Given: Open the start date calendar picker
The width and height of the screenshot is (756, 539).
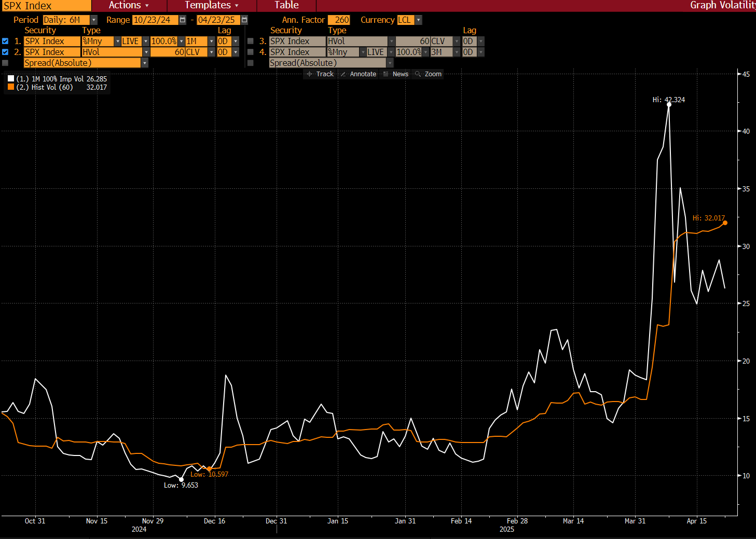Looking at the screenshot, I should point(183,20).
